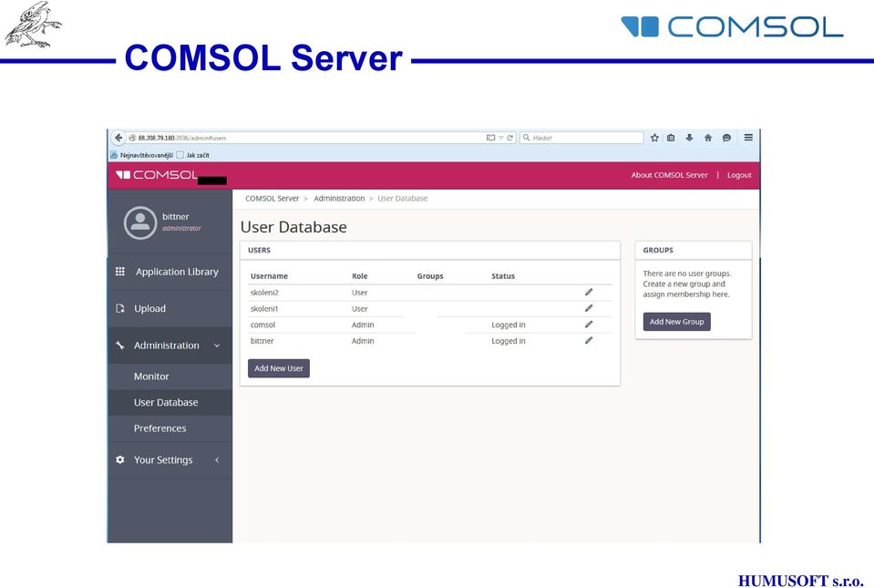The width and height of the screenshot is (874, 588).
Task: Edit user bittner with pencil icon
Action: [x=589, y=341]
